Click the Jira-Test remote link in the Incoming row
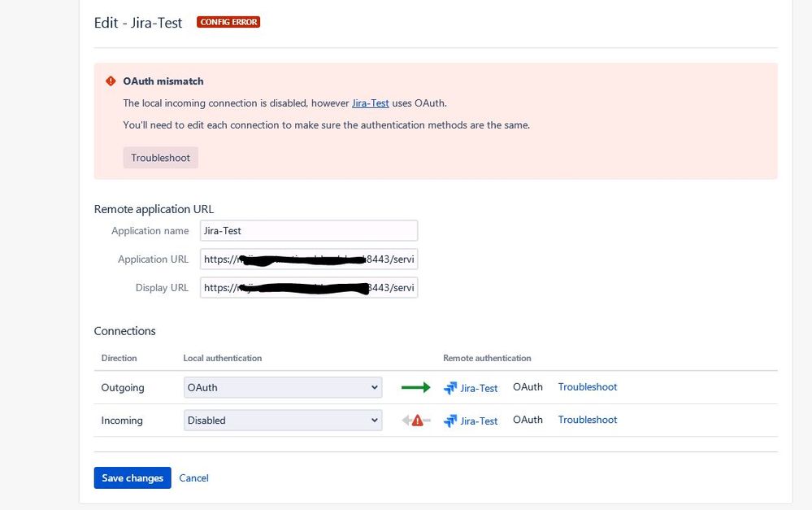 [479, 421]
